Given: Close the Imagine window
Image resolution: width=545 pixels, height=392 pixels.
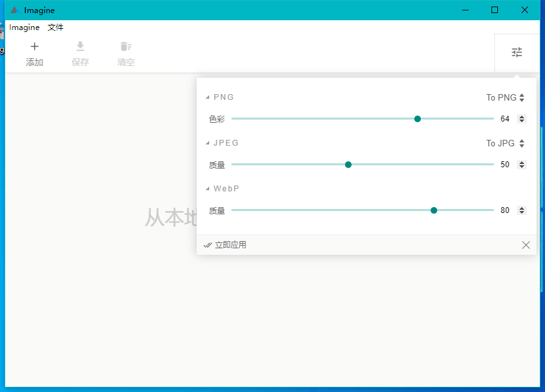Looking at the screenshot, I should click(525, 10).
